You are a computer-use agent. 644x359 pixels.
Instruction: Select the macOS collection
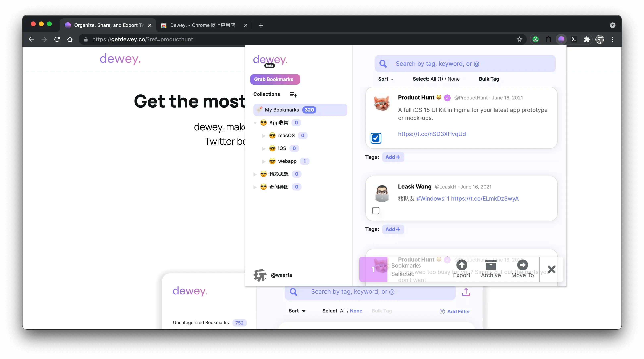pyautogui.click(x=286, y=136)
